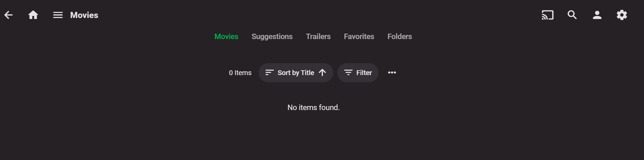Click the sort lines icon beside Sort by Title
The height and width of the screenshot is (160, 644).
point(269,73)
